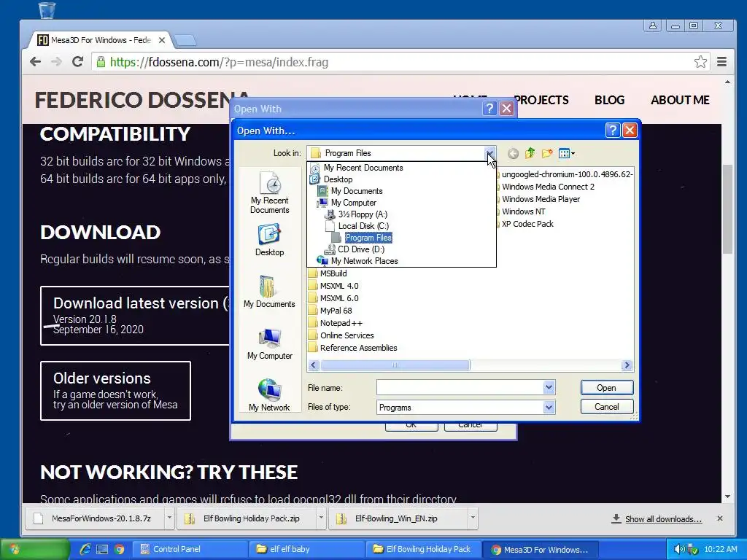Expand options for Elf-Bowling_Win_EN.zip download
This screenshot has width=747, height=560.
pos(473,518)
